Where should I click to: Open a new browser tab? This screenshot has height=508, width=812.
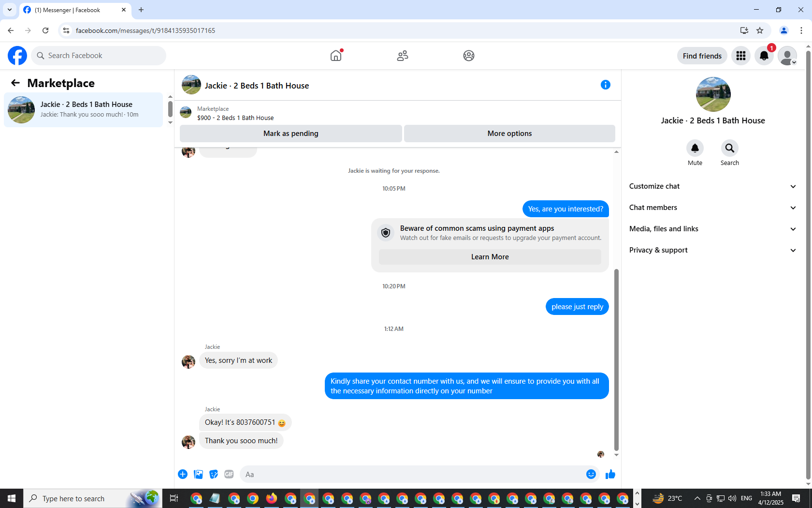141,10
